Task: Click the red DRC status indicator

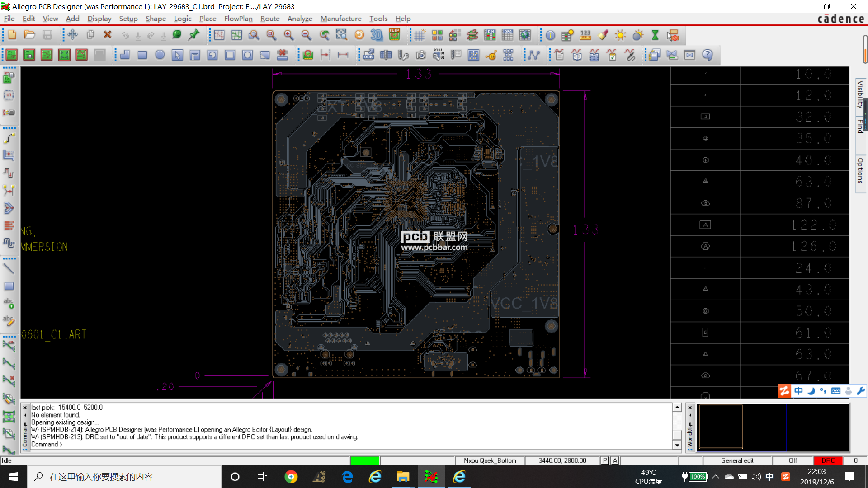Action: click(x=828, y=460)
